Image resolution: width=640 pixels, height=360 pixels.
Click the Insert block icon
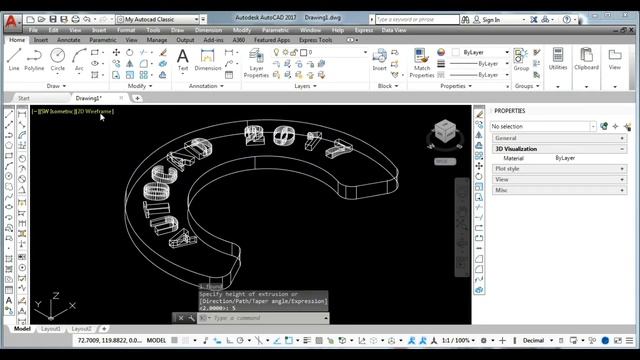[x=379, y=59]
